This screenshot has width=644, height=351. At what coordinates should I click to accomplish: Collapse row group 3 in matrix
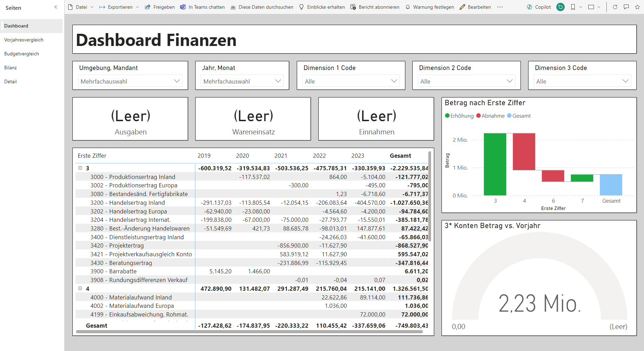click(80, 168)
